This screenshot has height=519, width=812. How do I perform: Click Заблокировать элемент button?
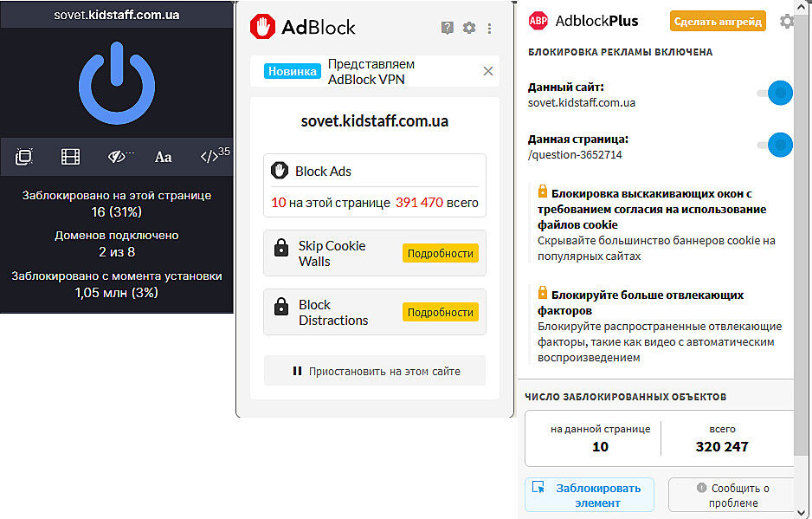(x=590, y=495)
